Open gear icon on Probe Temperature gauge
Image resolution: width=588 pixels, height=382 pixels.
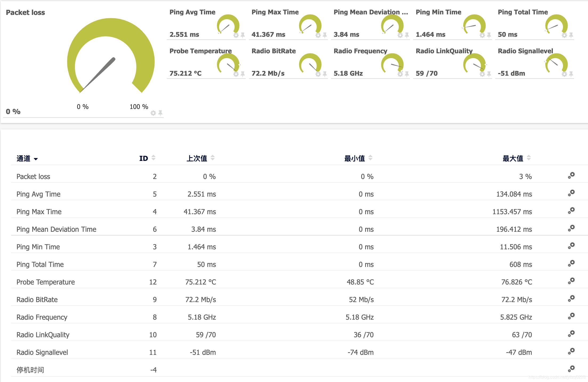236,74
